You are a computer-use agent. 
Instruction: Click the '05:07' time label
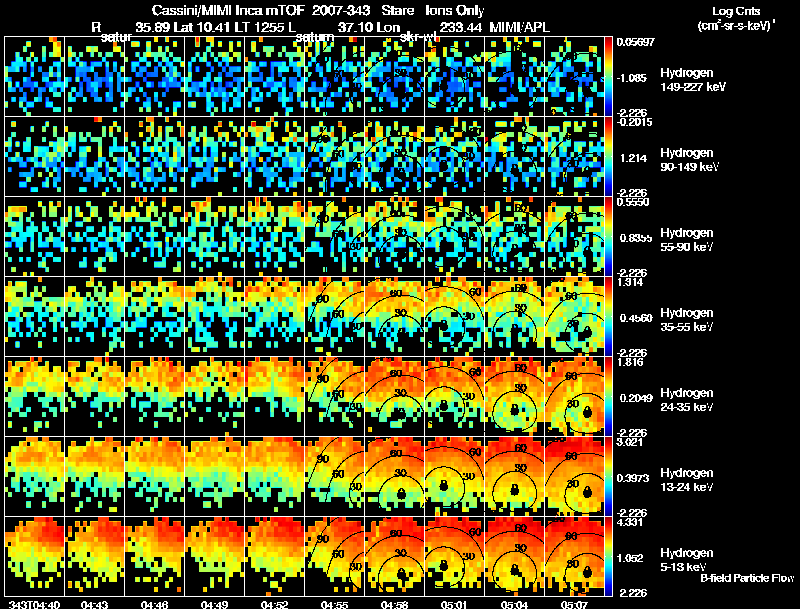pyautogui.click(x=574, y=605)
